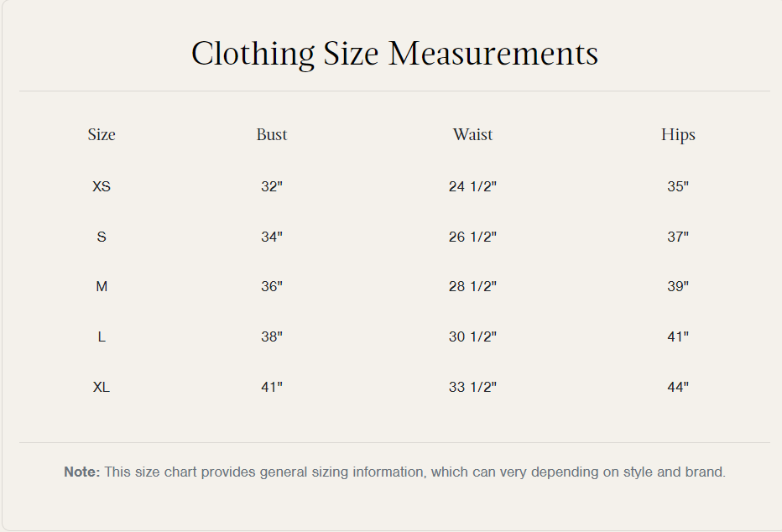
Task: Click the 33 1/2" waist cell
Action: [472, 388]
